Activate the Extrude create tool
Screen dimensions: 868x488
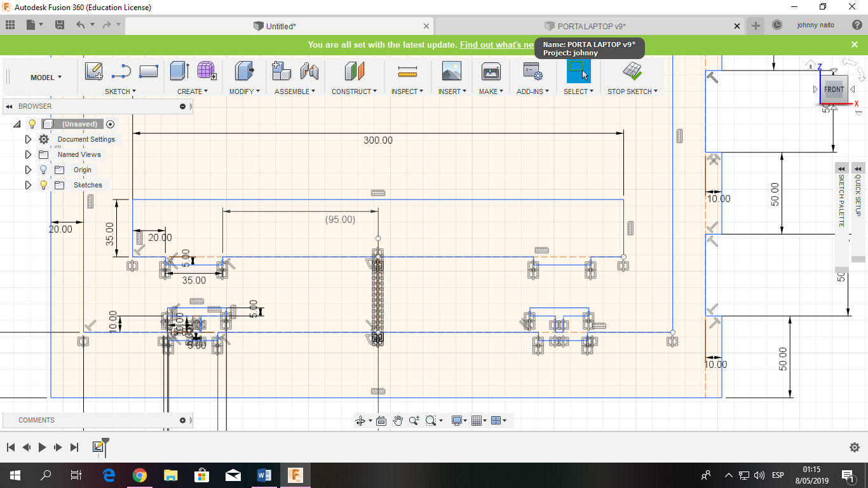coord(180,71)
